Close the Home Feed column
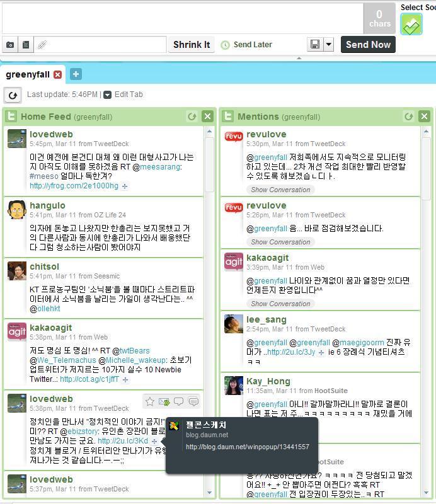This screenshot has width=436, height=504. [208, 117]
